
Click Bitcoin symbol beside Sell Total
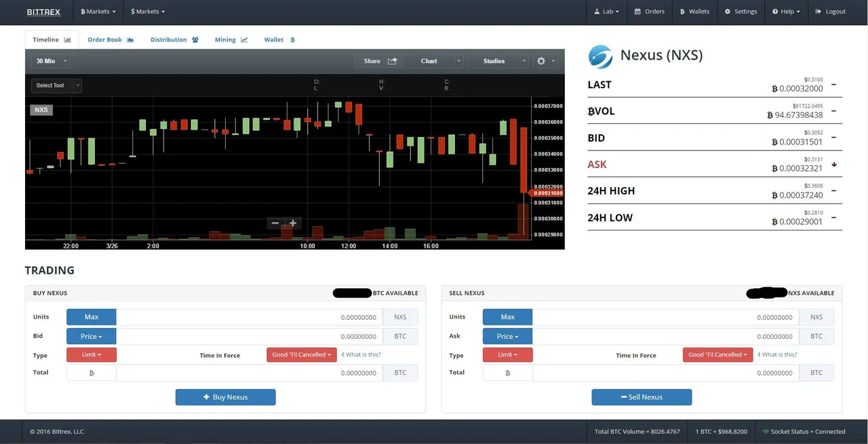click(x=508, y=373)
